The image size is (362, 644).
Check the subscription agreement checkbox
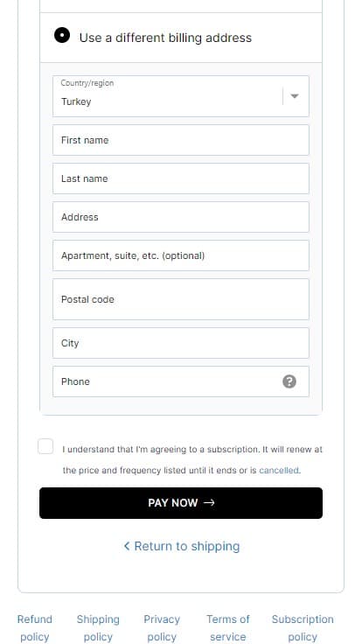pos(45,446)
